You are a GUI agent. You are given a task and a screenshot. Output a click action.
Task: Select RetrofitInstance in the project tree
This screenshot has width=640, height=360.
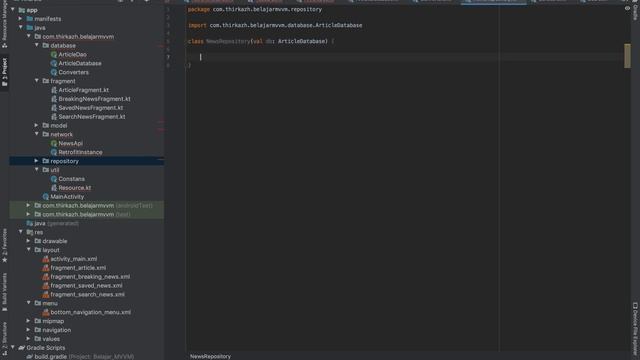tap(80, 153)
